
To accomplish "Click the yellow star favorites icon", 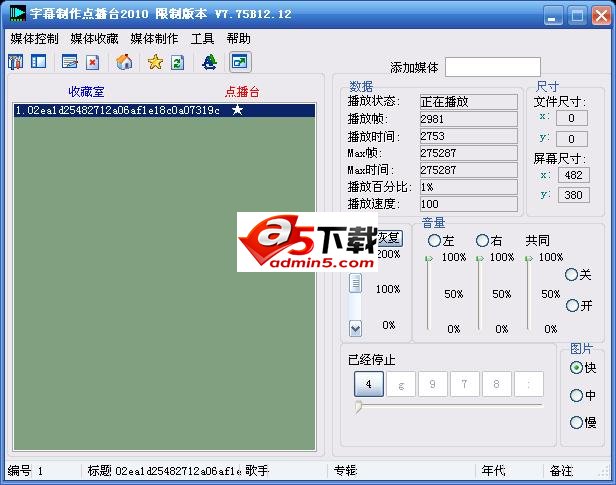I will tap(155, 62).
